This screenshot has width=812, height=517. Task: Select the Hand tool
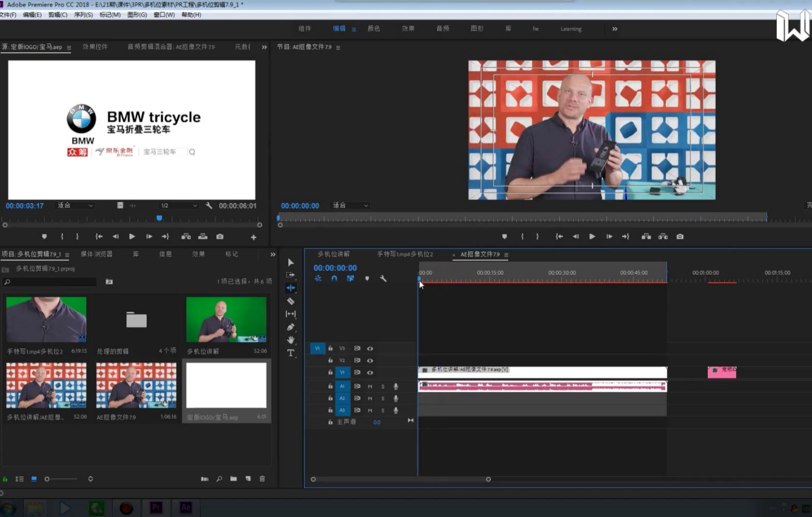pos(290,340)
